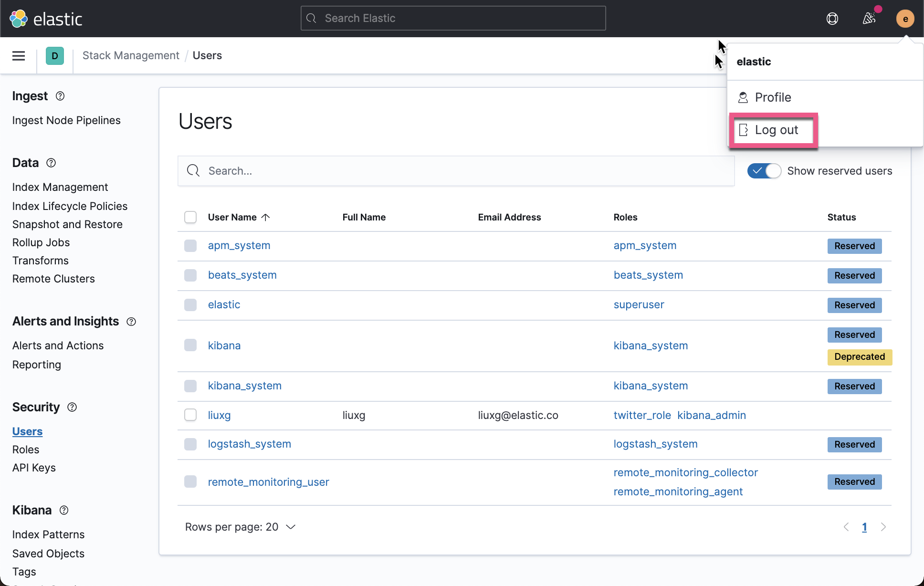Select Index Lifecycle Policies in the sidebar
924x586 pixels.
pyautogui.click(x=70, y=206)
